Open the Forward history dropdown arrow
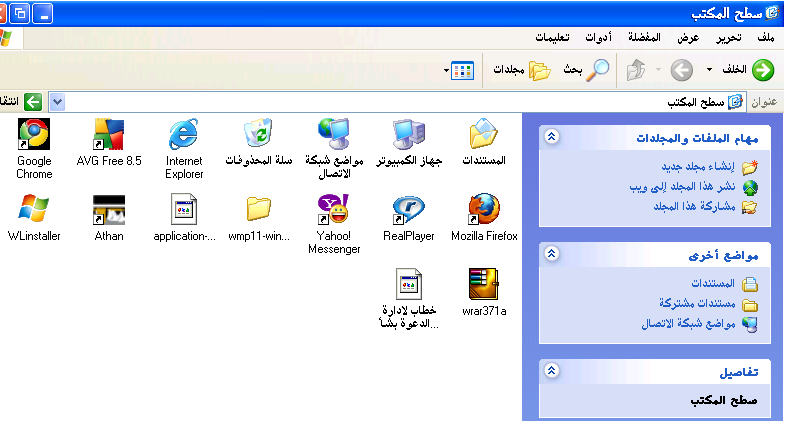 point(658,70)
